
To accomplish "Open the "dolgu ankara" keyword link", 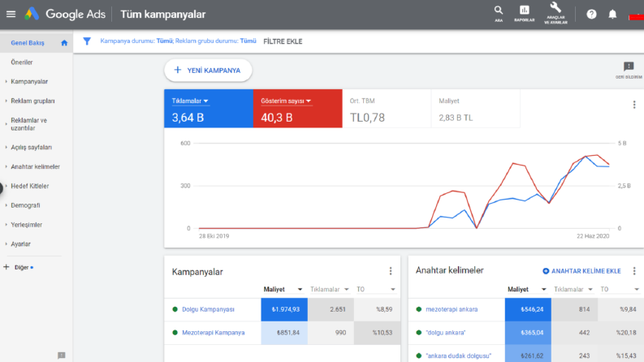I will coord(445,333).
